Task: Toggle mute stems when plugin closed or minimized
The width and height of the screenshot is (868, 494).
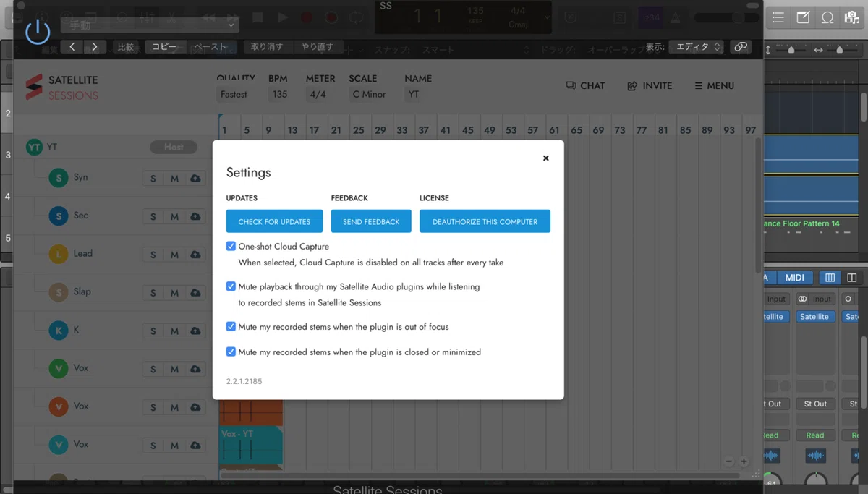Action: pos(231,352)
